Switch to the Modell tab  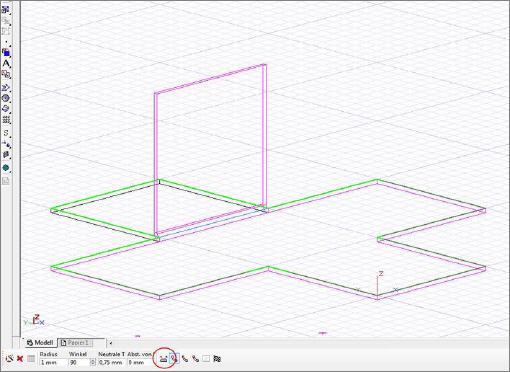pyautogui.click(x=40, y=343)
